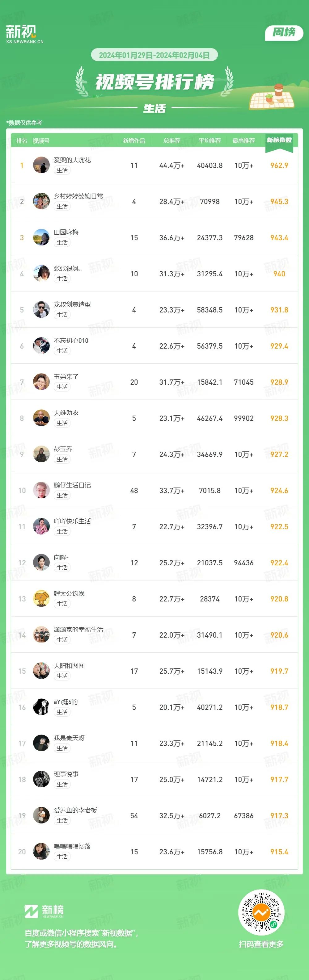Click the 新榜指数 column header
Image resolution: width=309 pixels, height=980 pixels.
pyautogui.click(x=279, y=140)
